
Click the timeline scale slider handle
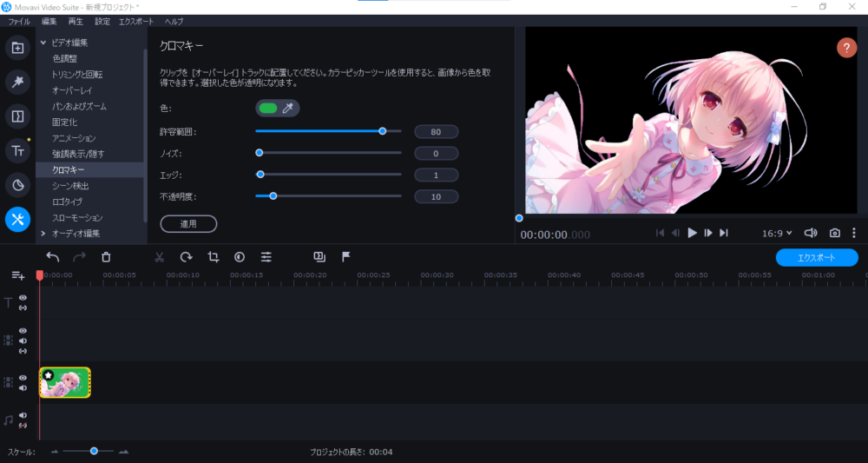tap(94, 451)
